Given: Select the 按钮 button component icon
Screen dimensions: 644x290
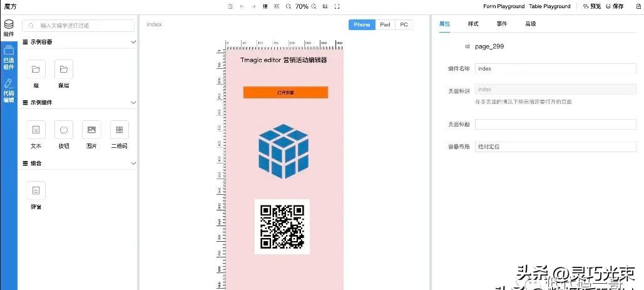Looking at the screenshot, I should click(x=64, y=130).
